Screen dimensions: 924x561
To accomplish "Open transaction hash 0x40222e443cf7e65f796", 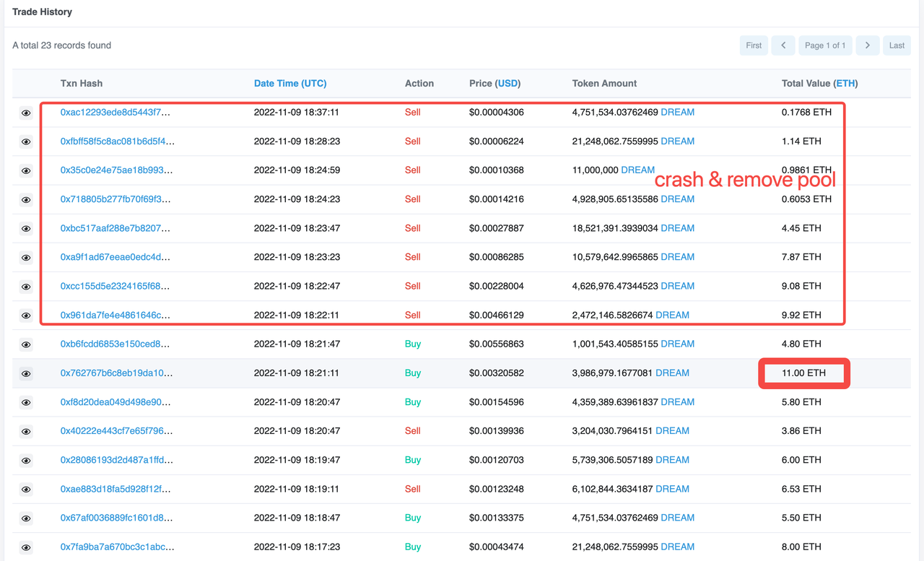I will click(x=116, y=431).
